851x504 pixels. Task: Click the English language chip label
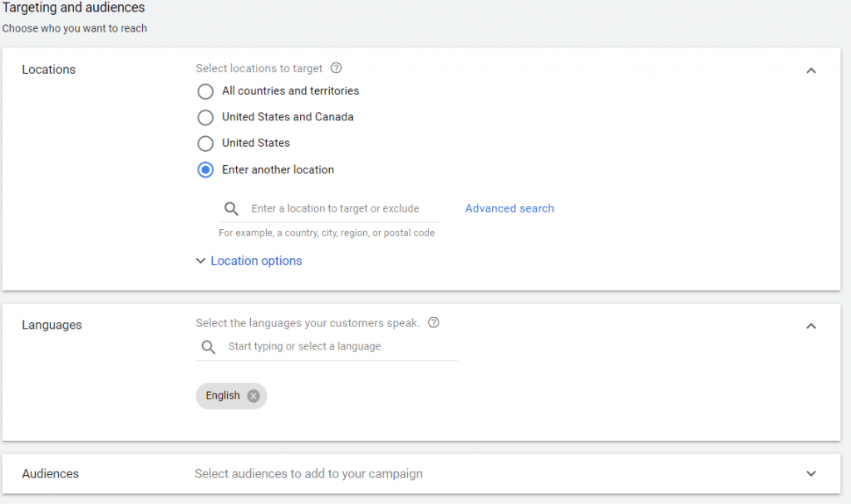(223, 396)
